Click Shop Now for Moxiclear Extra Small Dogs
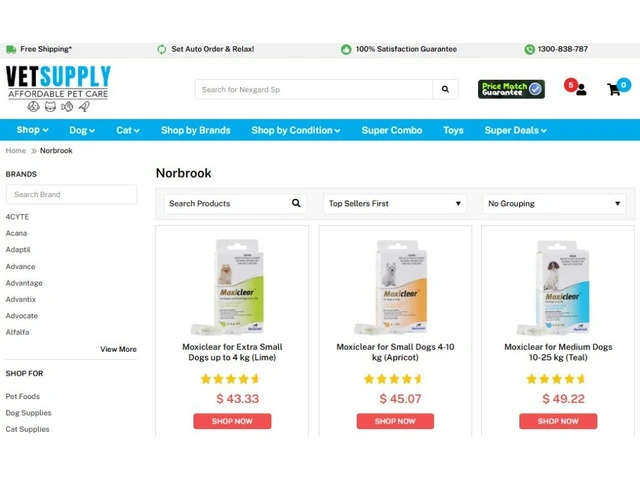 [x=232, y=421]
